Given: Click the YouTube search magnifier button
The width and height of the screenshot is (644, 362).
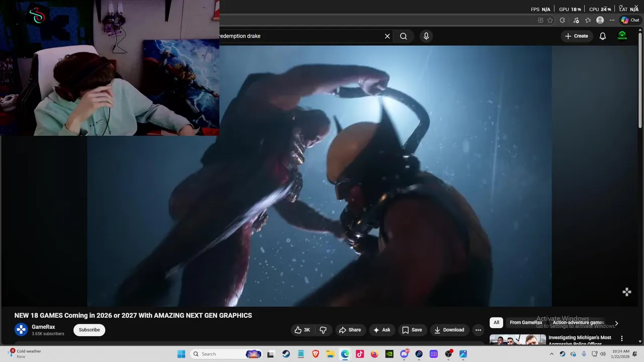Looking at the screenshot, I should click(x=404, y=36).
